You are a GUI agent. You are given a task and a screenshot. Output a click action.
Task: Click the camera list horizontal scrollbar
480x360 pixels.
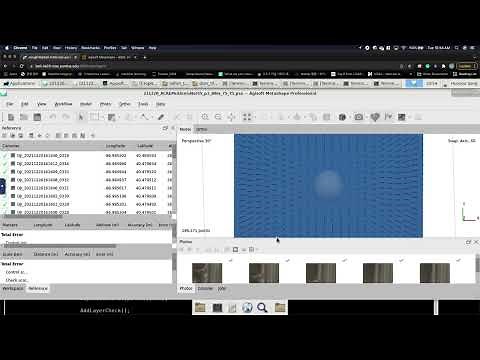(32, 217)
